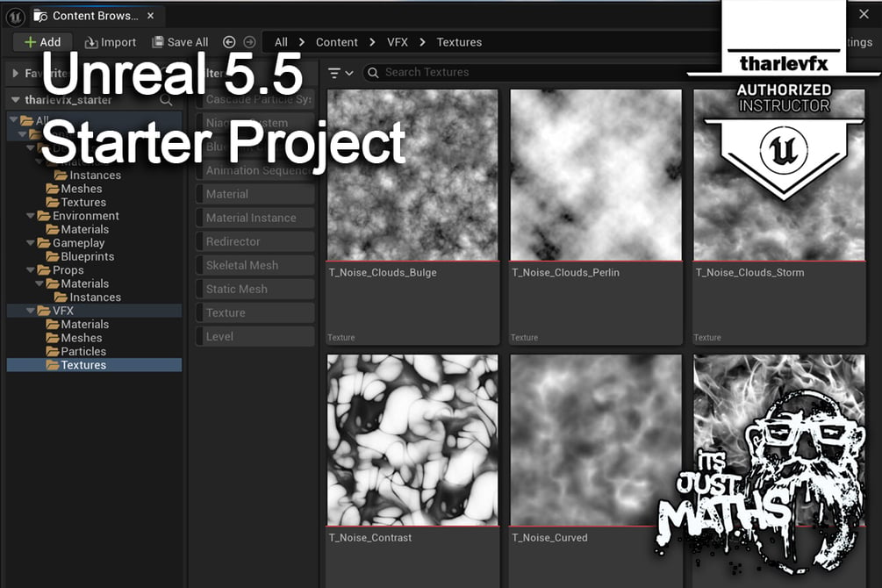Select the T_Noise_Contrast texture thumbnail
Image resolution: width=882 pixels, height=588 pixels.
(412, 440)
